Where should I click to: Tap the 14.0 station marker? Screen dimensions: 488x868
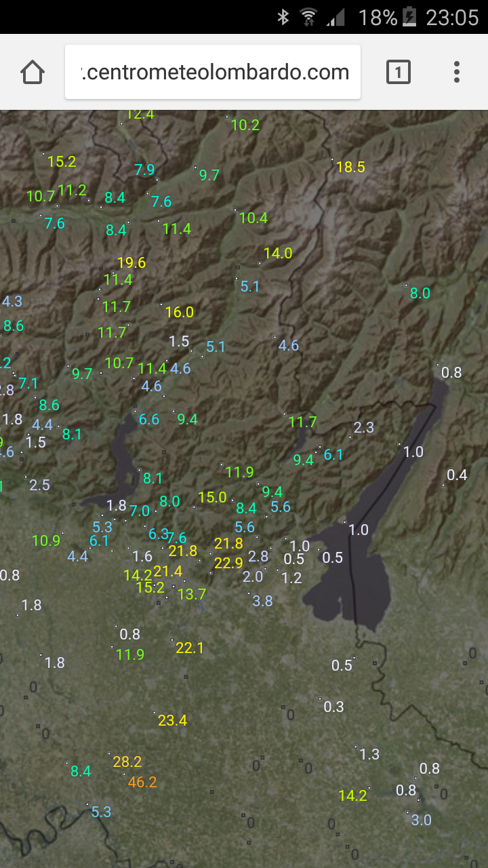(x=278, y=254)
